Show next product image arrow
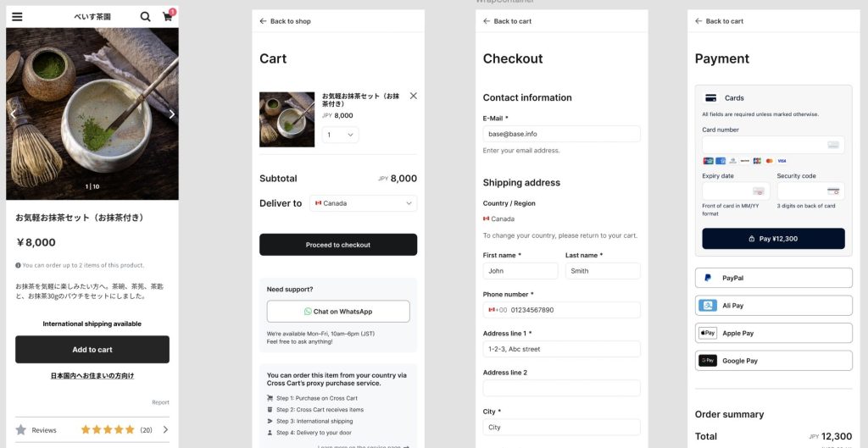This screenshot has height=448, width=868. [x=171, y=114]
